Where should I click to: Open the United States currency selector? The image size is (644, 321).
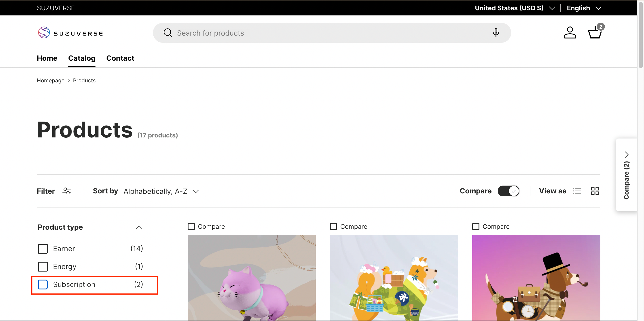[x=515, y=8]
